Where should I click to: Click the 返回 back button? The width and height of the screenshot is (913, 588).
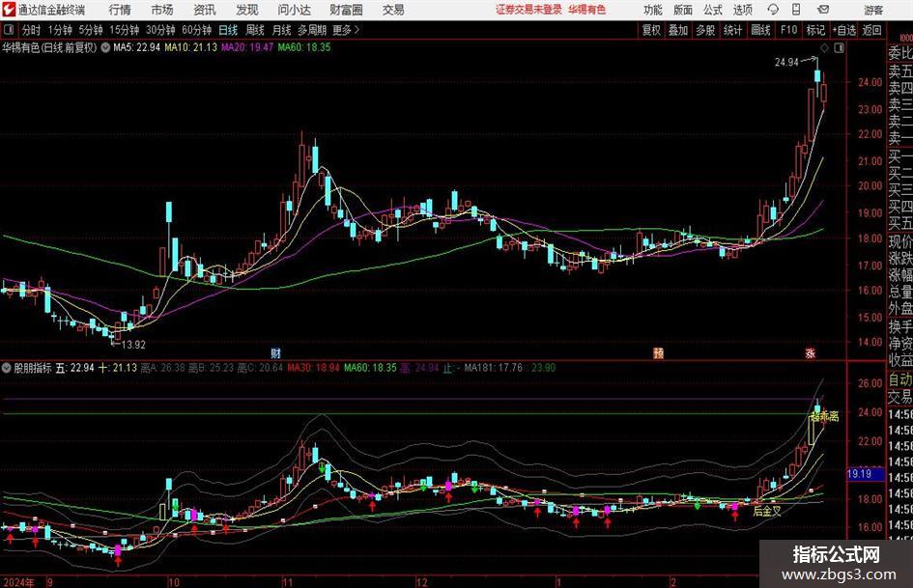point(871,30)
